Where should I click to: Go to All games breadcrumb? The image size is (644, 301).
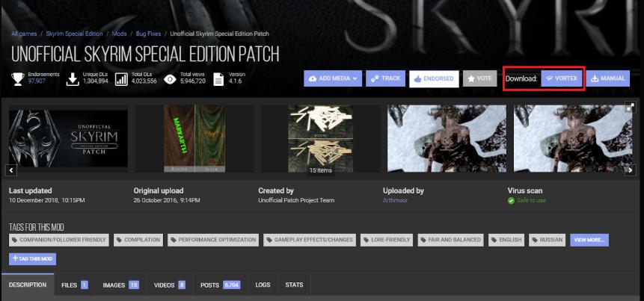tap(24, 34)
